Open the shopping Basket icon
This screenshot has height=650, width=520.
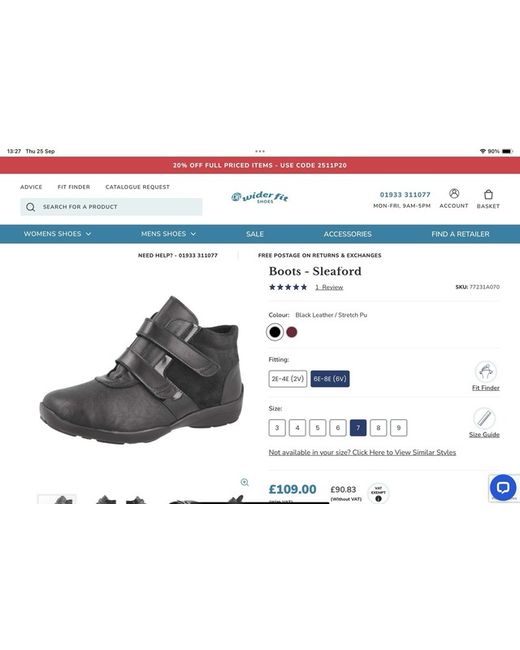pyautogui.click(x=488, y=194)
